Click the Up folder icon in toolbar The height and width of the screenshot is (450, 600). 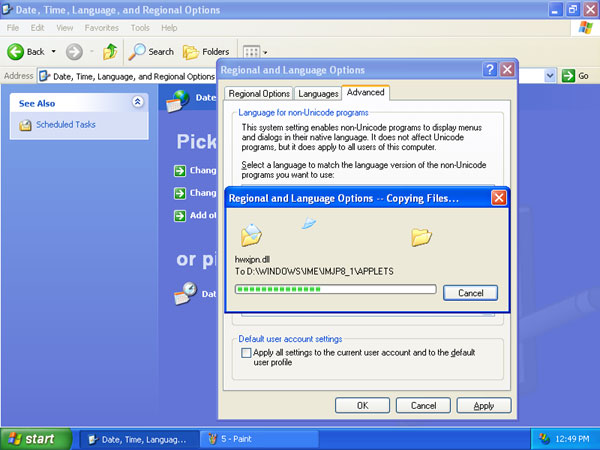[x=110, y=51]
